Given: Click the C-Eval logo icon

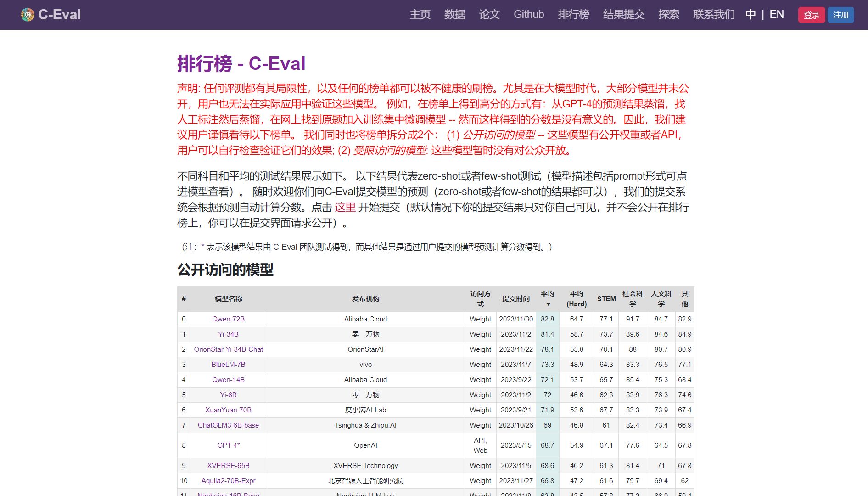Looking at the screenshot, I should pyautogui.click(x=28, y=15).
